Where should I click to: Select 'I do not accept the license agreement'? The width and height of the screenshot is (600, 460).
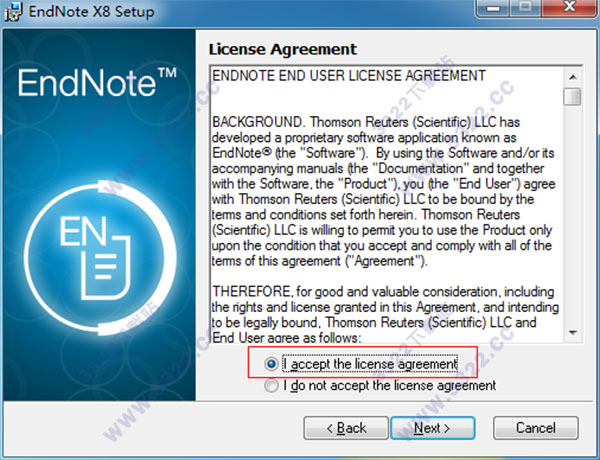[x=271, y=385]
